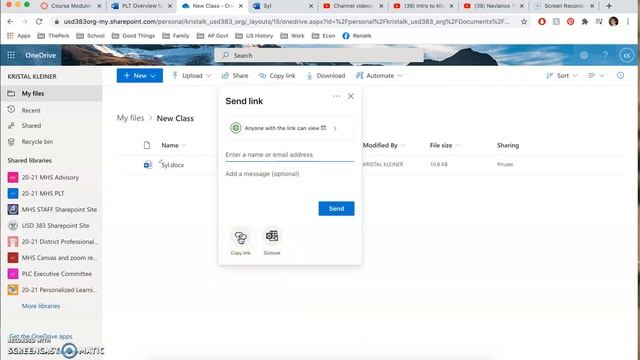640x360 pixels.
Task: Expand the New button dropdown
Action: [153, 76]
